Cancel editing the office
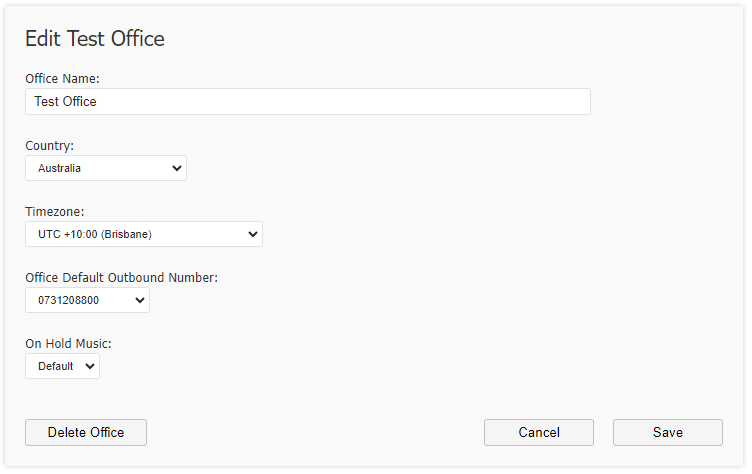Screen dimensions: 752x474 (x=539, y=432)
